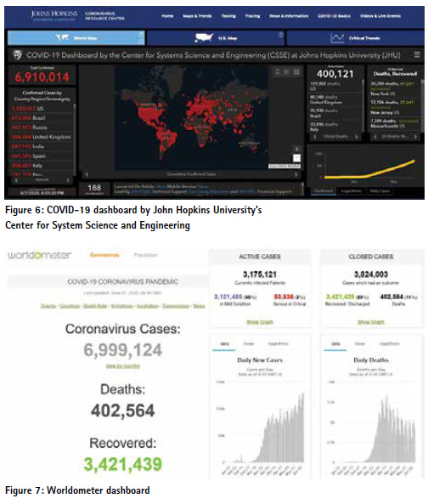This screenshot has width=428, height=504.
Task: Choose linear tab on Daily New Cases chart
Action: click(x=249, y=344)
